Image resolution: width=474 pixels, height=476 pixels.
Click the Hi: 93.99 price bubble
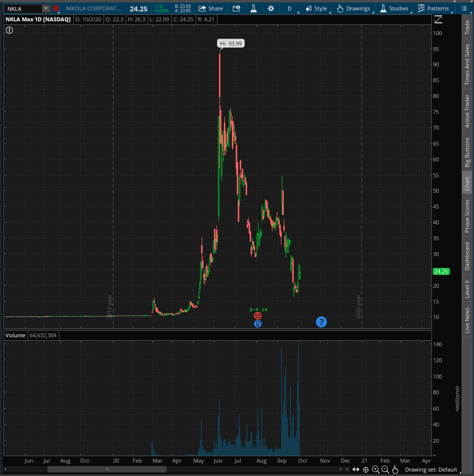pyautogui.click(x=231, y=44)
